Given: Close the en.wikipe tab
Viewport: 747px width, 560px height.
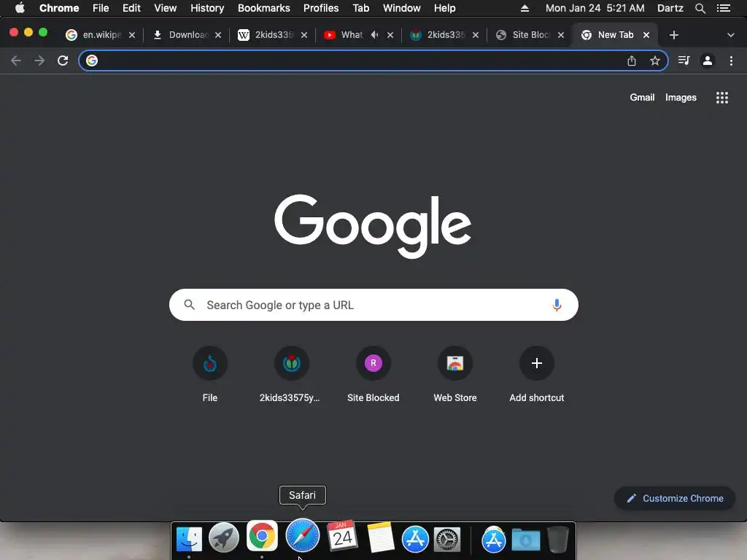Looking at the screenshot, I should (132, 35).
